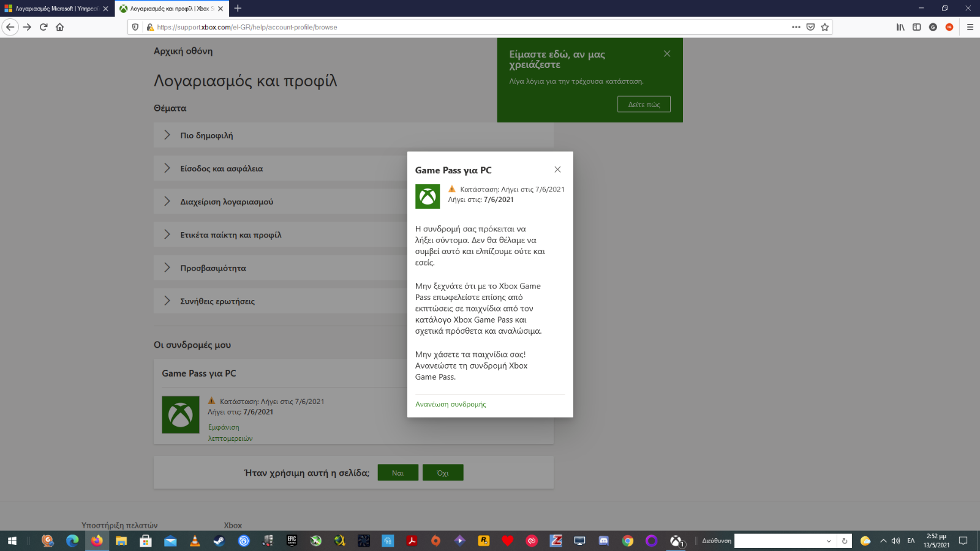Click the site security padlock icon
The width and height of the screenshot is (980, 551).
click(149, 27)
